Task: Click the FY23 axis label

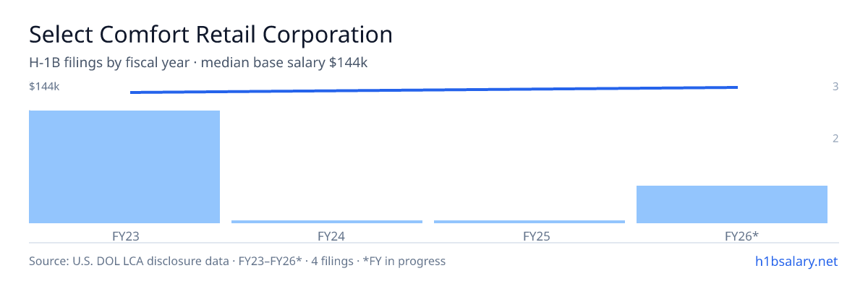Action: 124,236
